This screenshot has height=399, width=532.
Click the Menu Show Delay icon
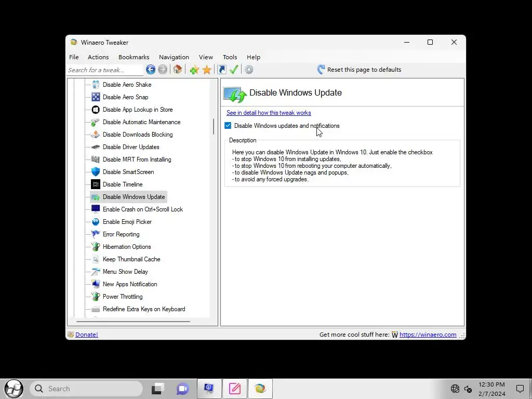[x=96, y=272]
